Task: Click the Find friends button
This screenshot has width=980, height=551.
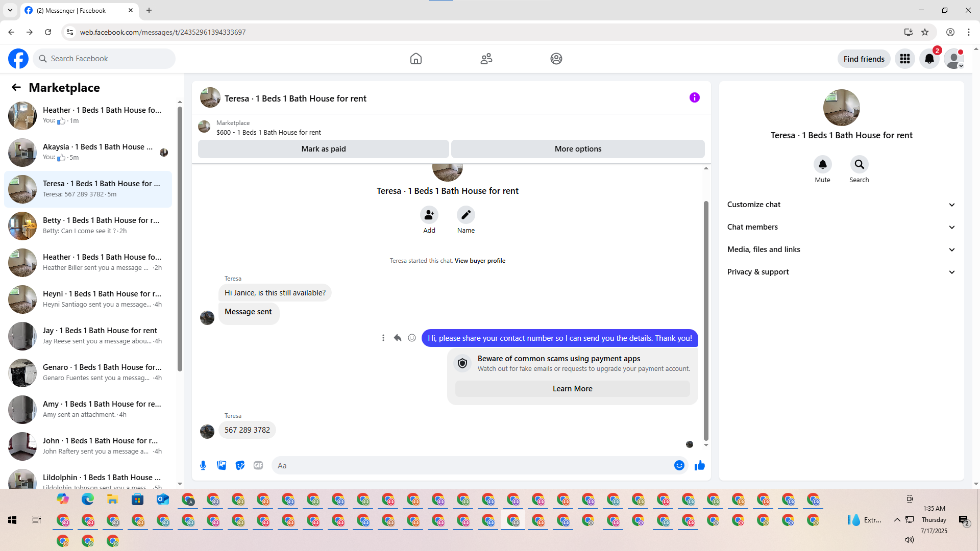Action: (864, 59)
